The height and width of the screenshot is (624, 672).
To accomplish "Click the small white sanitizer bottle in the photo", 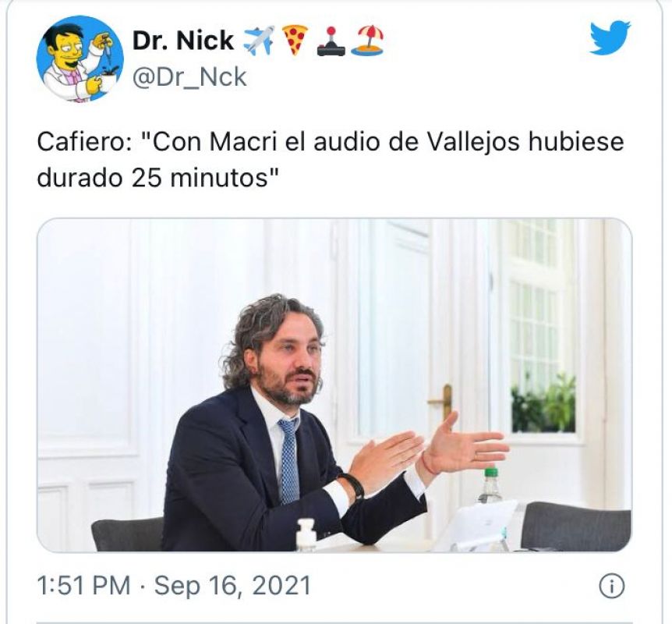I will click(306, 534).
